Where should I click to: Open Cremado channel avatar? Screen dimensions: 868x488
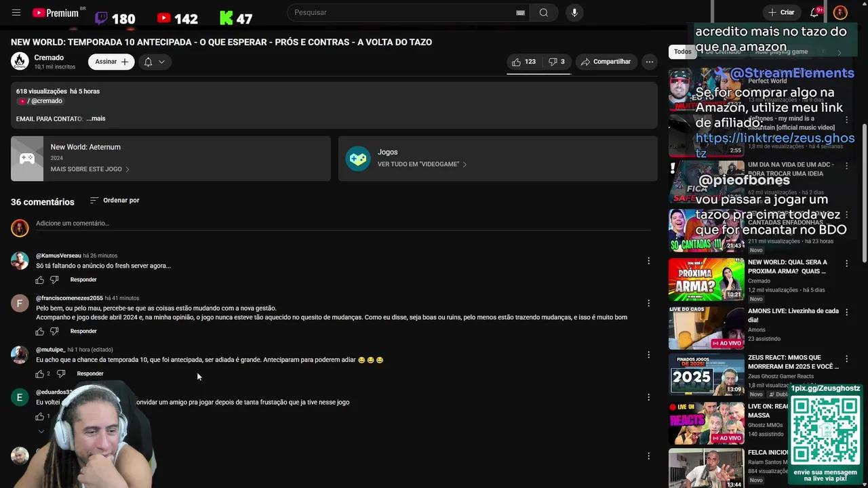pos(20,62)
